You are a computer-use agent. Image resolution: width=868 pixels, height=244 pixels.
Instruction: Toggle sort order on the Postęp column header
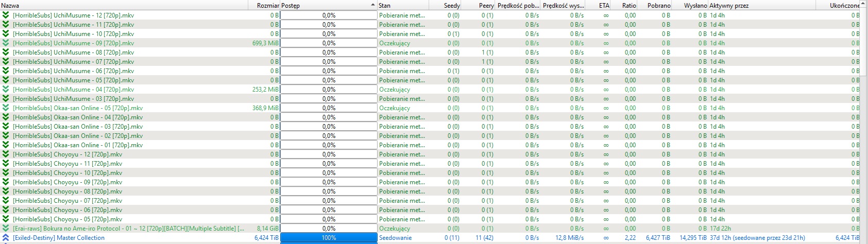[x=329, y=5]
